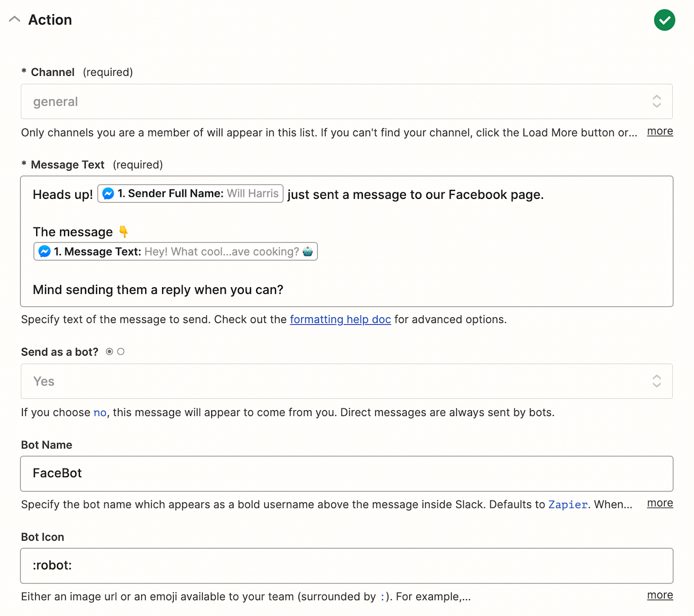Click the Bot Icon field with :robot:
The width and height of the screenshot is (694, 616).
point(346,566)
